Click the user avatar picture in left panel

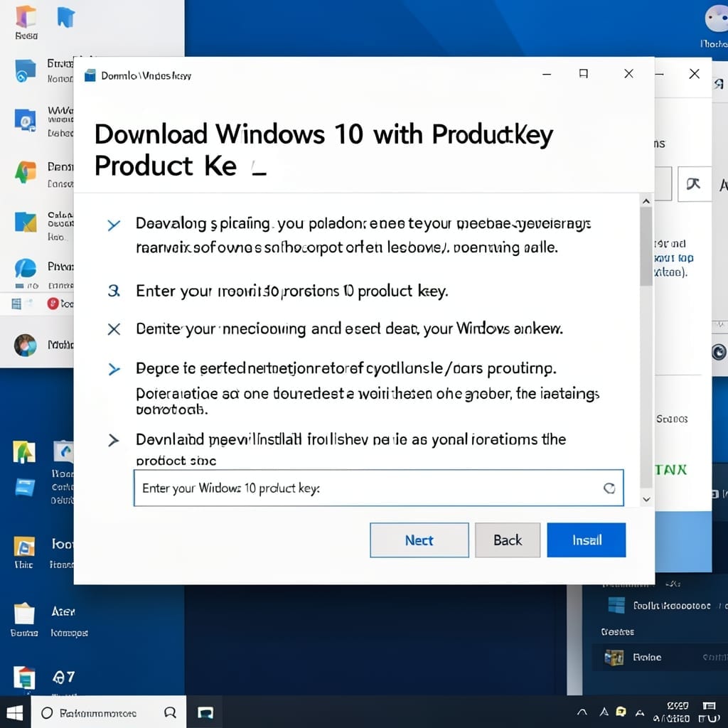coord(25,345)
